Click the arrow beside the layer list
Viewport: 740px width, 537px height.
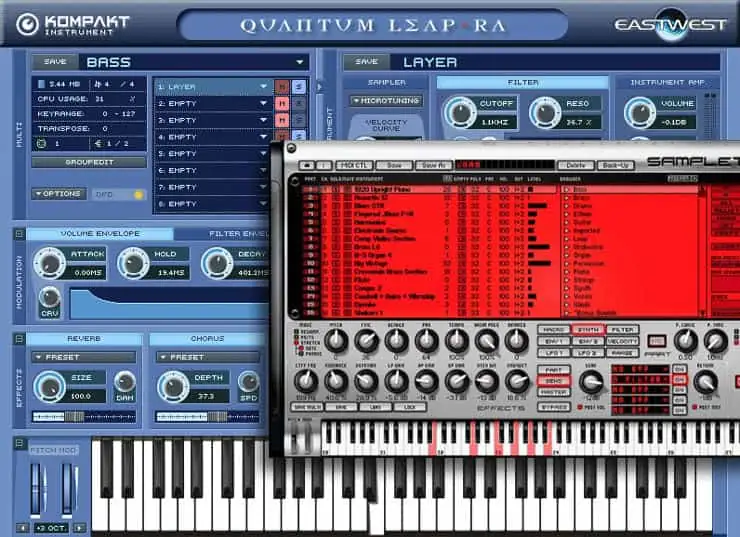click(x=320, y=87)
